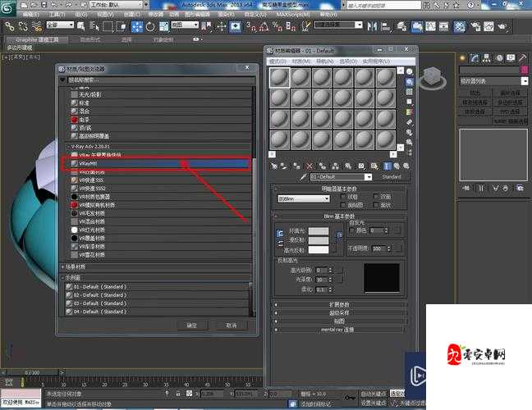Tick the self-illumination 颜色 checkbox
This screenshot has height=410, width=532.
point(351,230)
